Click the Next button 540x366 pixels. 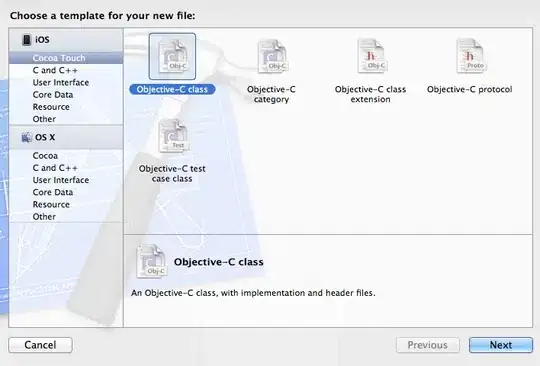[x=501, y=345]
